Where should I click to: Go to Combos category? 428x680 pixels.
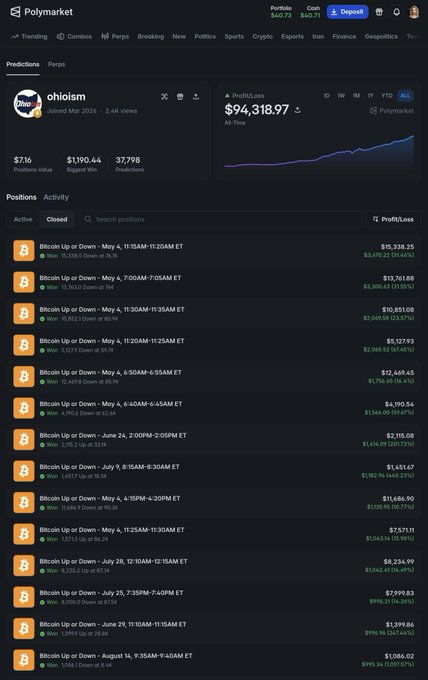(x=74, y=36)
